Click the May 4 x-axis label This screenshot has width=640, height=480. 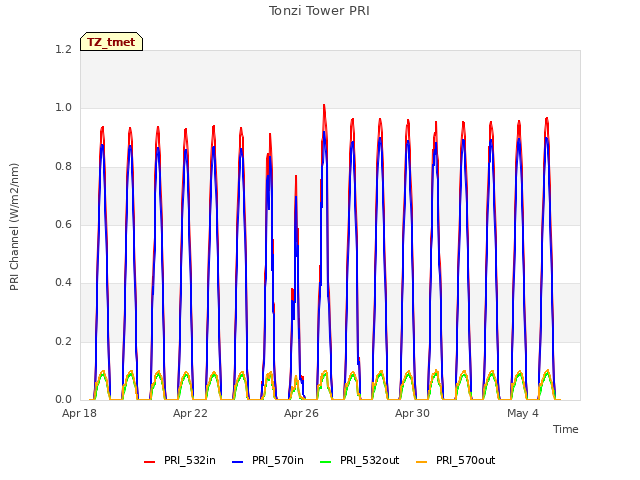tap(523, 413)
